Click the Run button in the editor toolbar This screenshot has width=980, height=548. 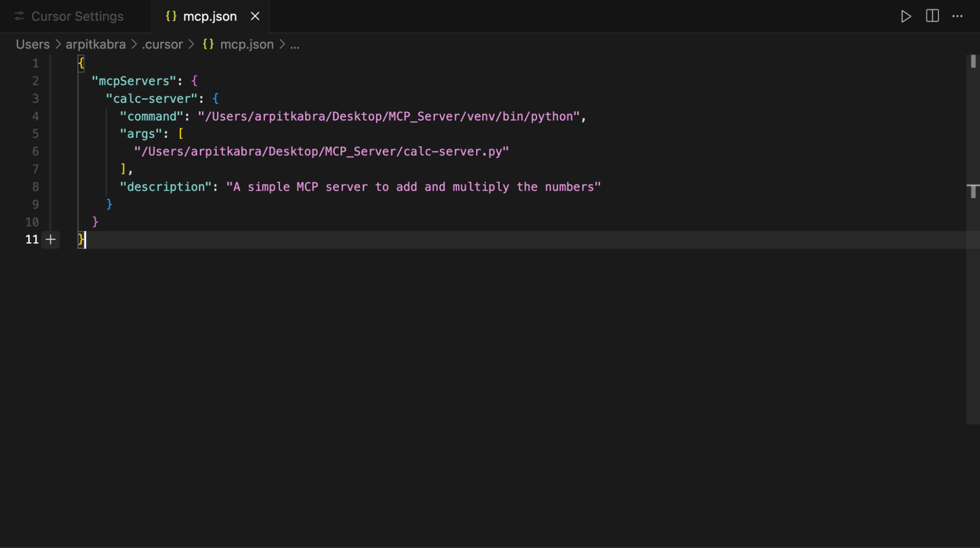pyautogui.click(x=905, y=16)
